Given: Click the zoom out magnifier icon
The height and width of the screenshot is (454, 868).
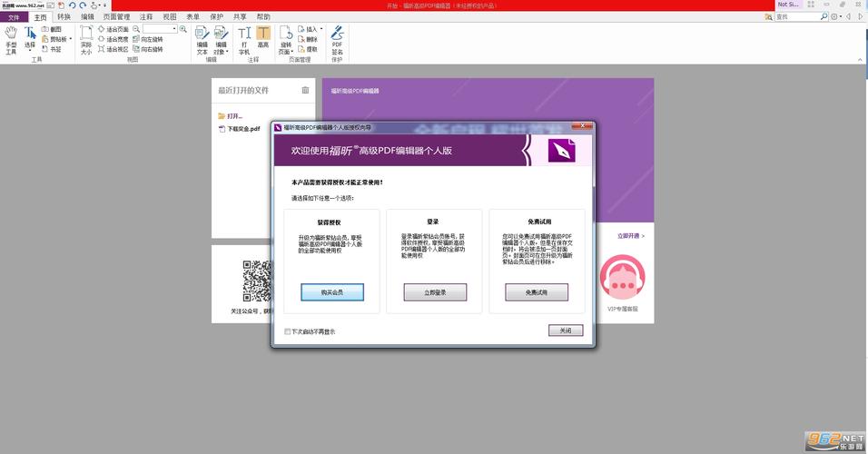Looking at the screenshot, I should point(136,29).
